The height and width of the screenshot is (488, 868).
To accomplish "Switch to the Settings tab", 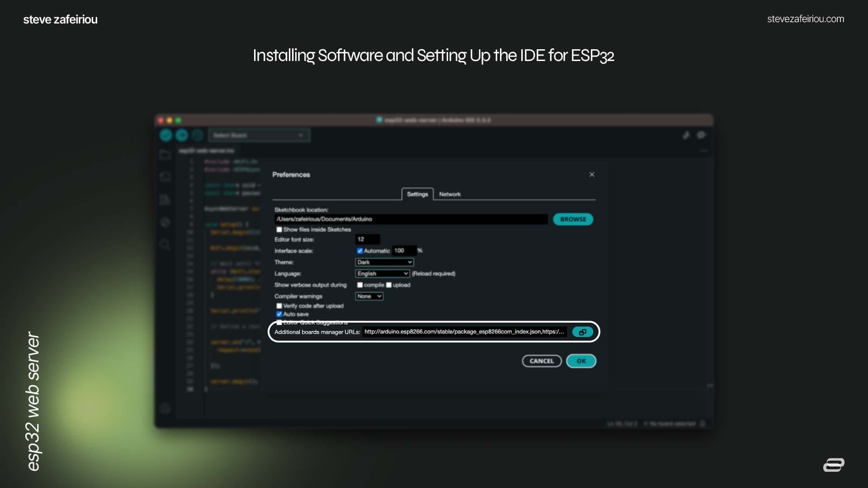I will (417, 194).
